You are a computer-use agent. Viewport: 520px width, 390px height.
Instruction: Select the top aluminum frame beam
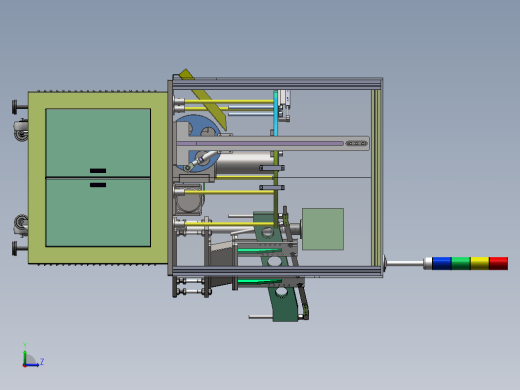pos(277,84)
